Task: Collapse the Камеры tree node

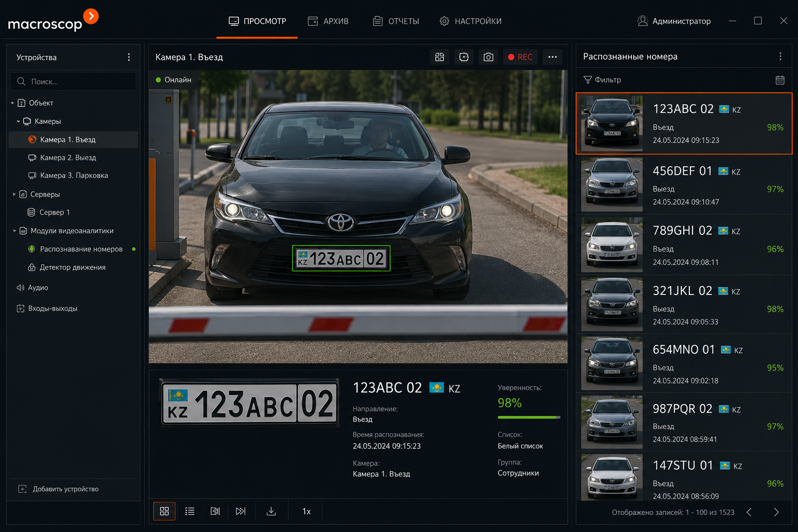Action: click(x=18, y=121)
